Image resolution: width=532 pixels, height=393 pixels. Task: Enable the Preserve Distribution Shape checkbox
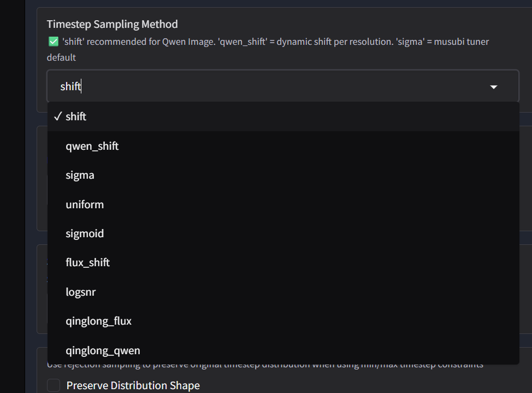coord(54,385)
